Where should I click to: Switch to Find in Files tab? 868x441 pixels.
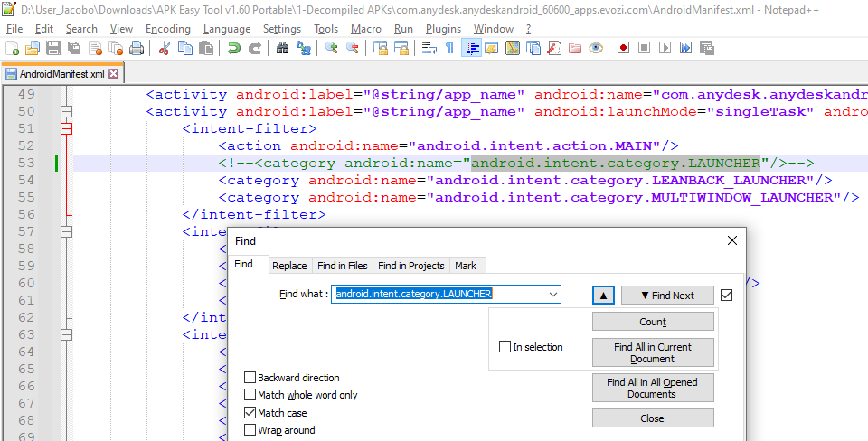[343, 266]
